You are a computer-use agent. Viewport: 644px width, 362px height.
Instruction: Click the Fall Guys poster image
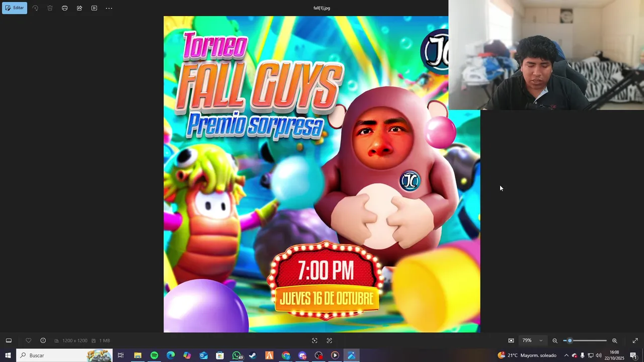321,174
